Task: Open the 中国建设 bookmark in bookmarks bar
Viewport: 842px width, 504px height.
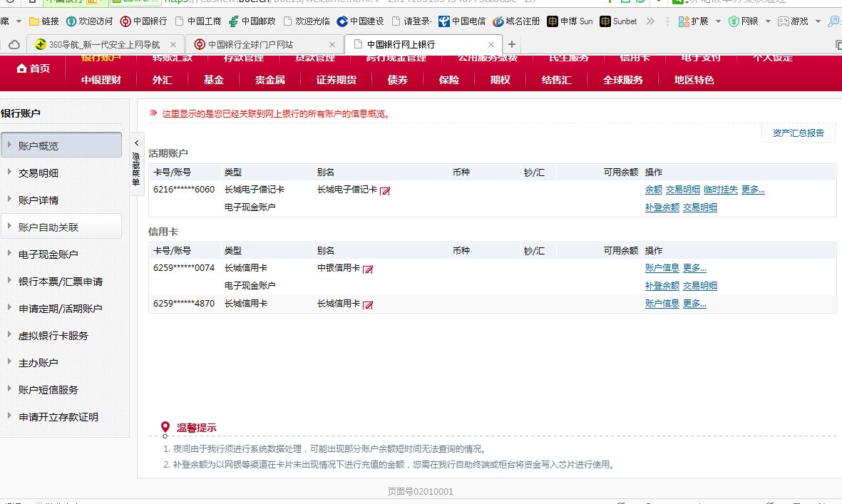Action: tap(342, 21)
